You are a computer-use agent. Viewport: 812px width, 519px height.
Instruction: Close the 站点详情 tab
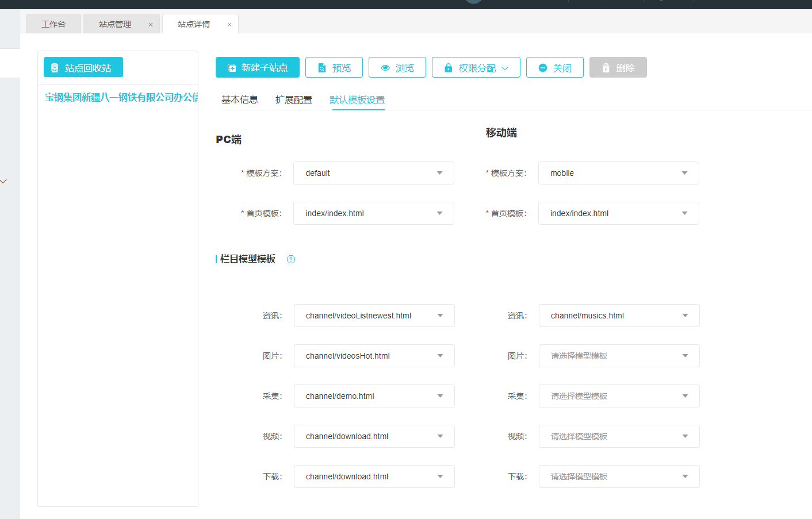tap(229, 25)
